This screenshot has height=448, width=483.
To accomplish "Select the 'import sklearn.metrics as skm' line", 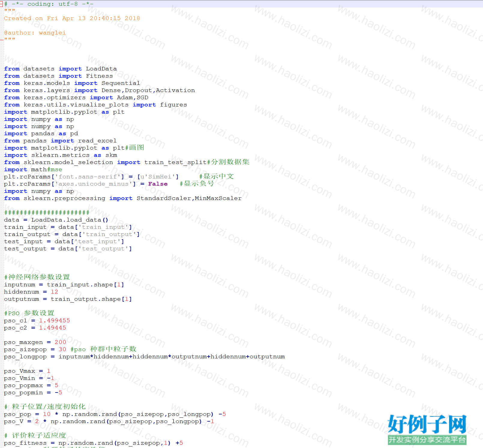I will (61, 155).
